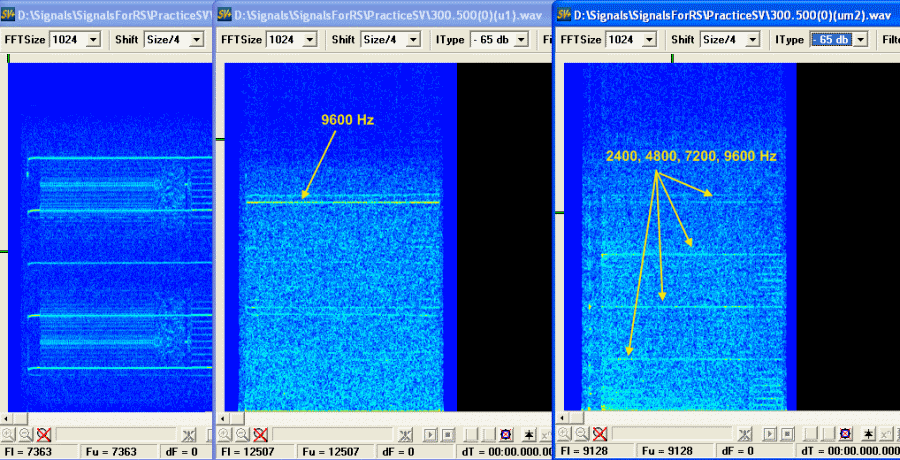Viewport: 900px width, 460px height.
Task: Click crossed-tools icon in the leftmost window
Action: tap(190, 434)
